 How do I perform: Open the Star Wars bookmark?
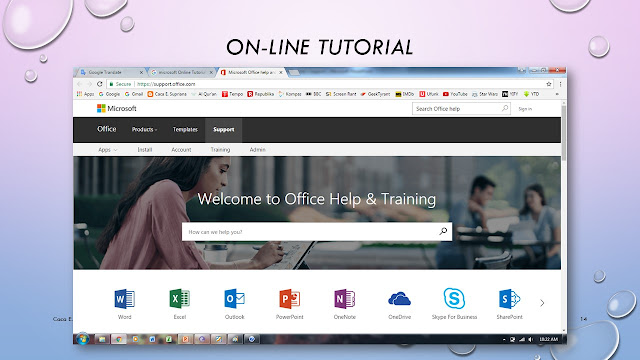pyautogui.click(x=484, y=94)
